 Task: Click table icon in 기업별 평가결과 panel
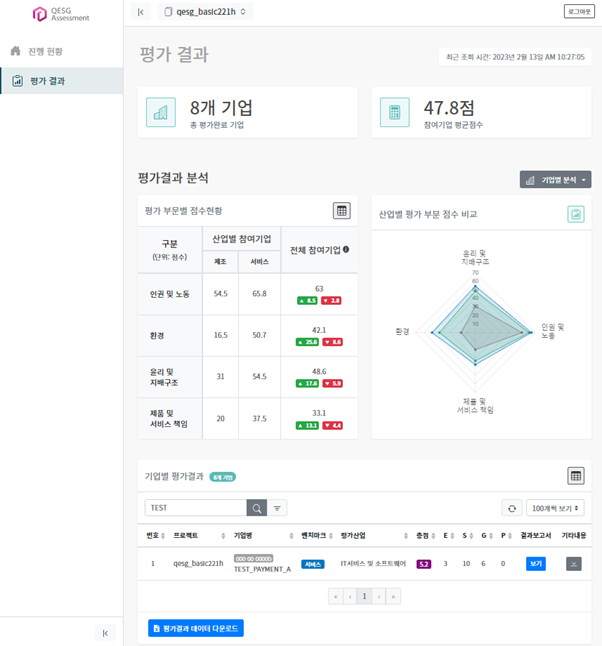[576, 476]
